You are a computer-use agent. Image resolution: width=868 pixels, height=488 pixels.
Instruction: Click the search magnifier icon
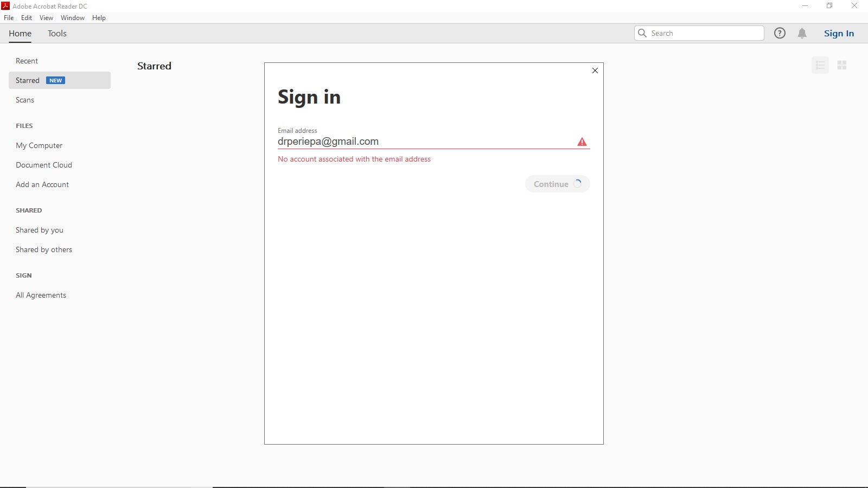(643, 33)
